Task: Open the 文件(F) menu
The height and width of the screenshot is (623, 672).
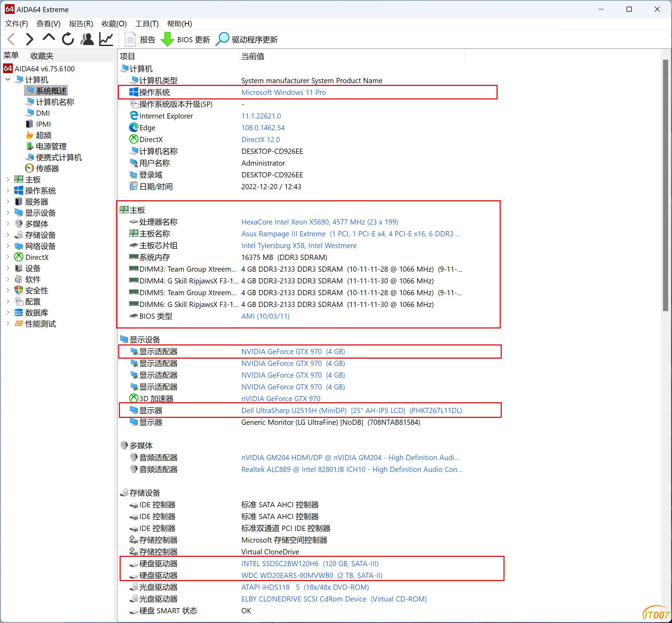Action: point(16,24)
